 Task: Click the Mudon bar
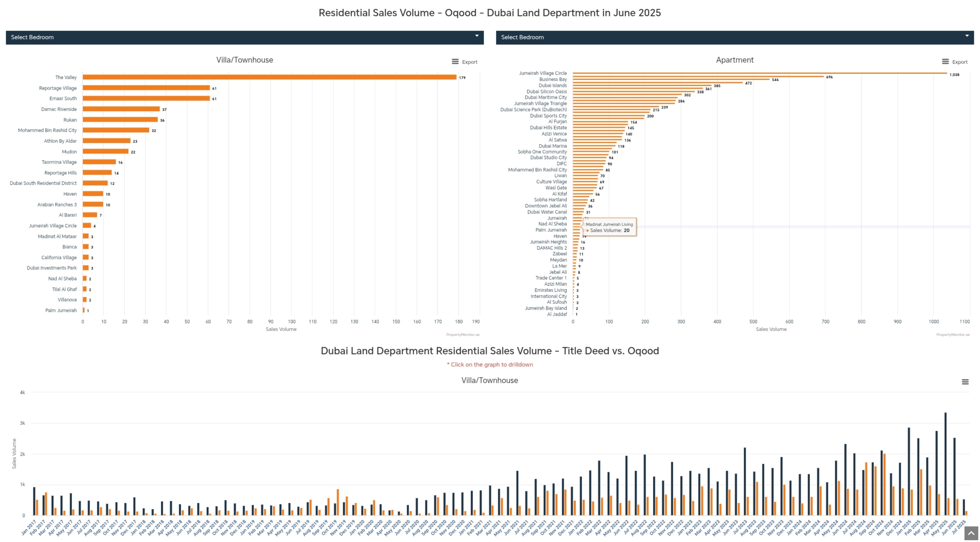tap(106, 151)
